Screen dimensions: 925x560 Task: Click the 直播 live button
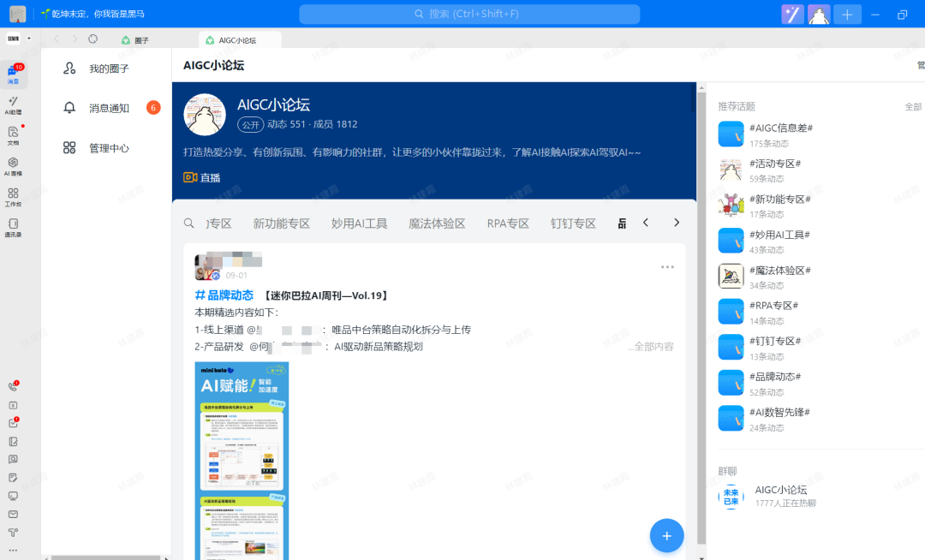202,177
